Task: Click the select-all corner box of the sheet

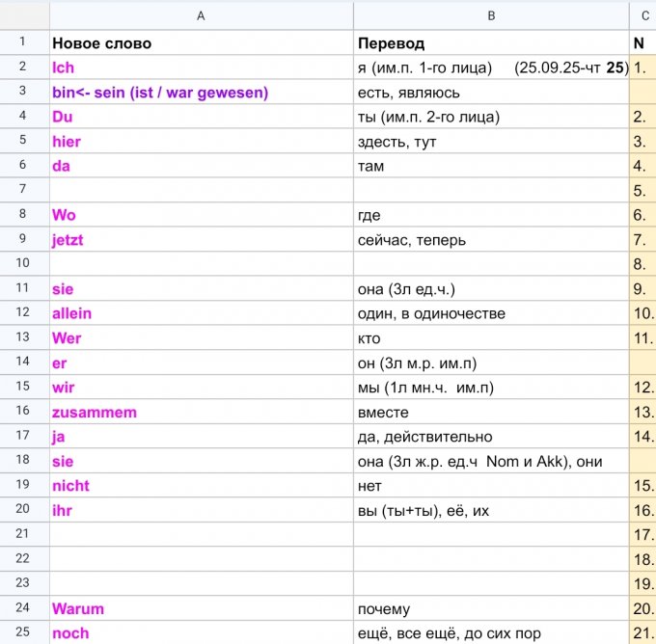Action: pyautogui.click(x=24, y=15)
